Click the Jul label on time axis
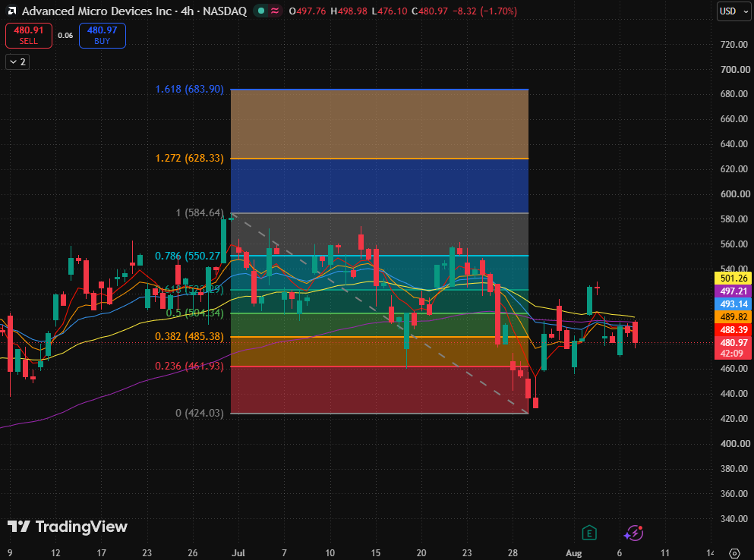Image resolution: width=754 pixels, height=560 pixels. tap(238, 552)
